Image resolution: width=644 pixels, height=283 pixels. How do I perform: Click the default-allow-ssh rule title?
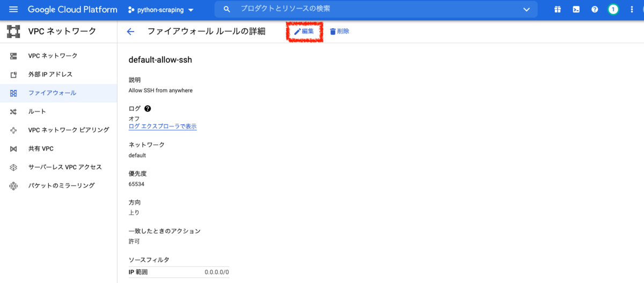pyautogui.click(x=160, y=60)
